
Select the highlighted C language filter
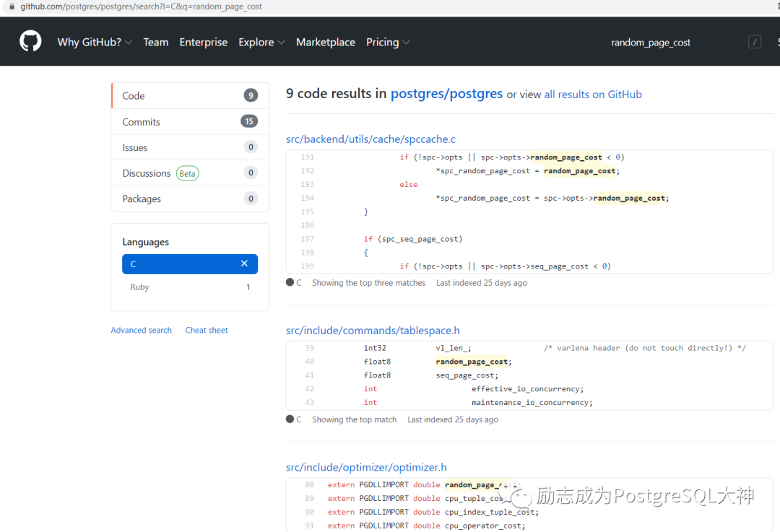point(190,264)
